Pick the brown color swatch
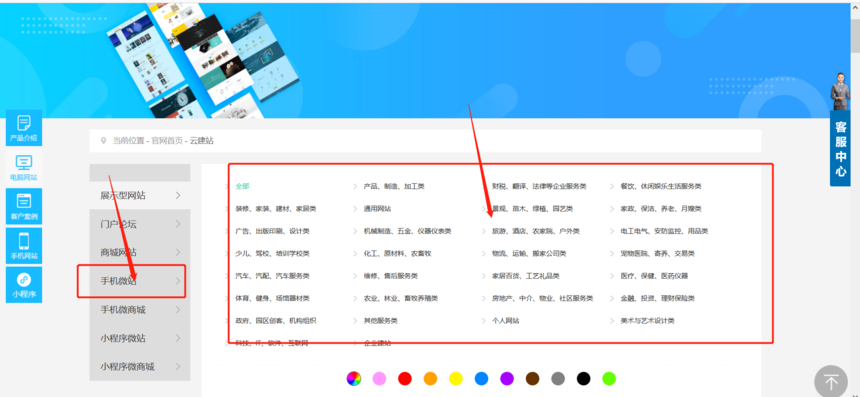Screen dimensions: 860x397 (x=533, y=378)
